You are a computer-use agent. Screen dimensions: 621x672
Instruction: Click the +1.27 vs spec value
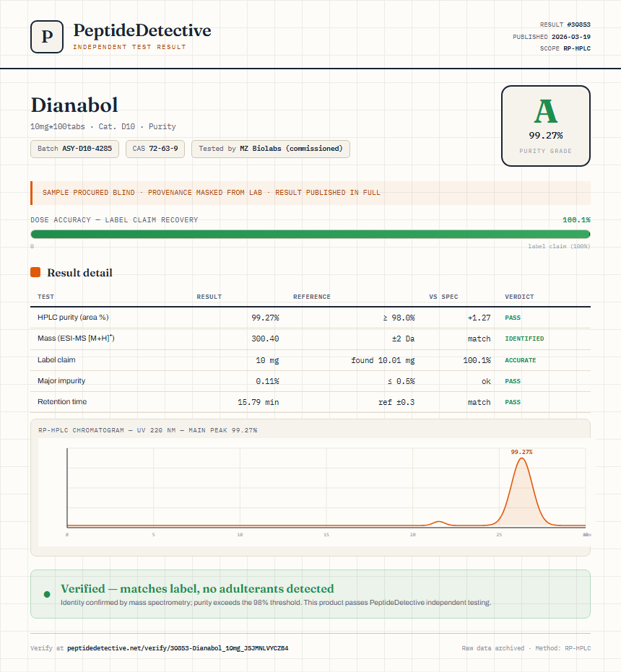[479, 318]
